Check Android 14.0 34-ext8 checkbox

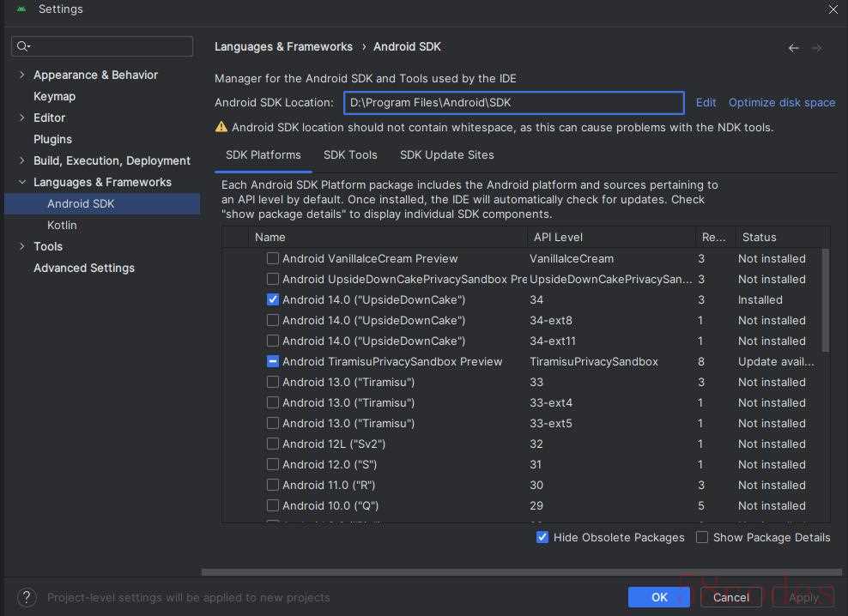click(x=273, y=320)
